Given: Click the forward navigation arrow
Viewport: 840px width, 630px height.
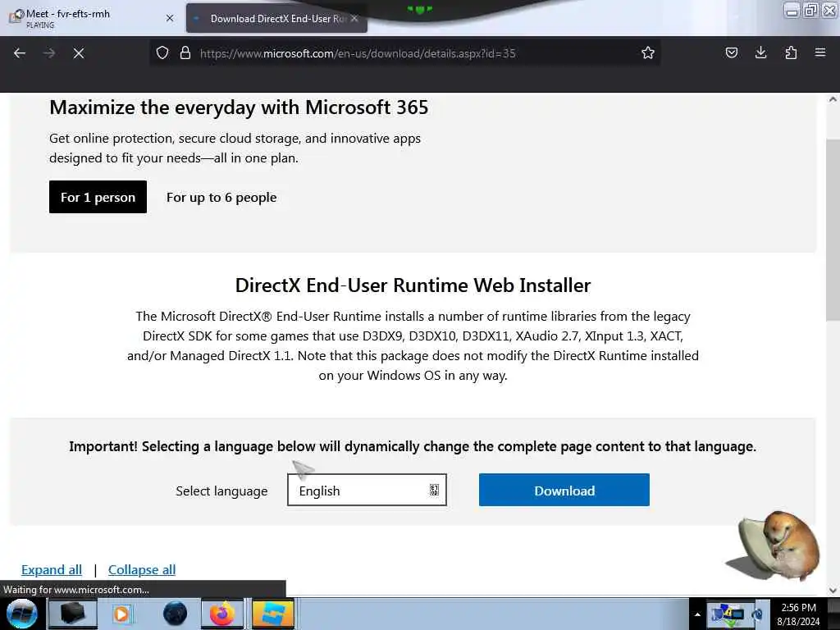Looking at the screenshot, I should pyautogui.click(x=49, y=53).
